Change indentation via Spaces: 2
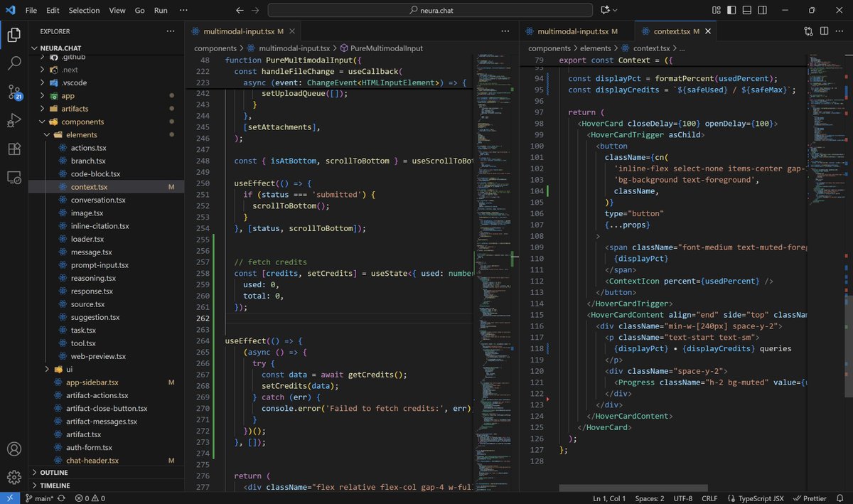This screenshot has width=853, height=504. point(650,498)
